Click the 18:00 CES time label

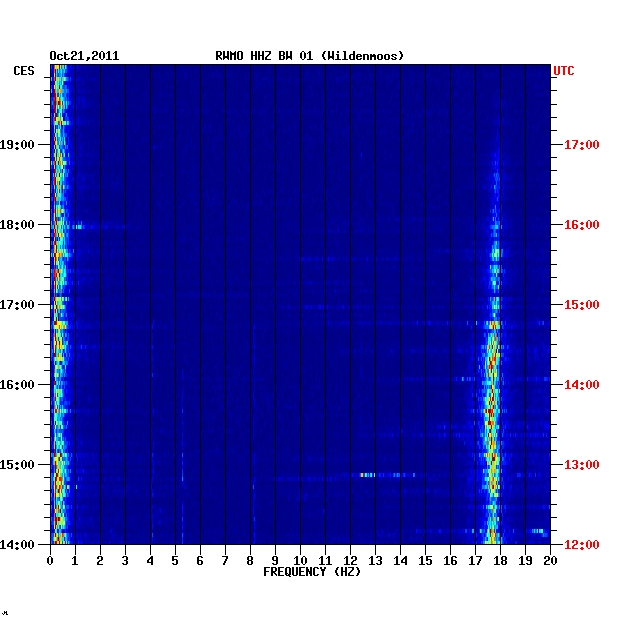coord(17,225)
